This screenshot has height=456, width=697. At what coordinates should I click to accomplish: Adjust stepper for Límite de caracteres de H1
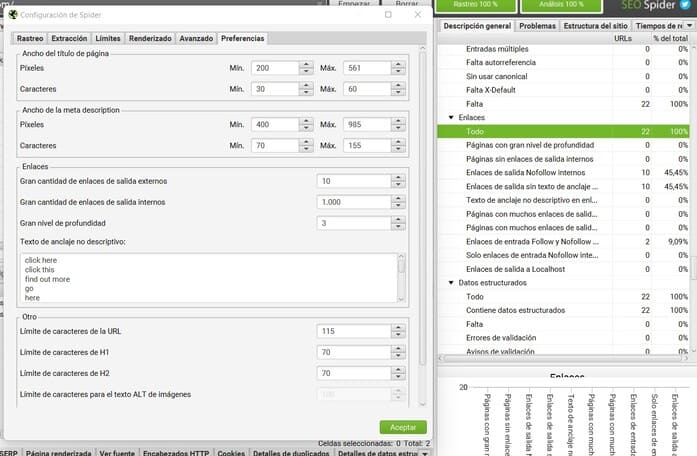coord(398,352)
